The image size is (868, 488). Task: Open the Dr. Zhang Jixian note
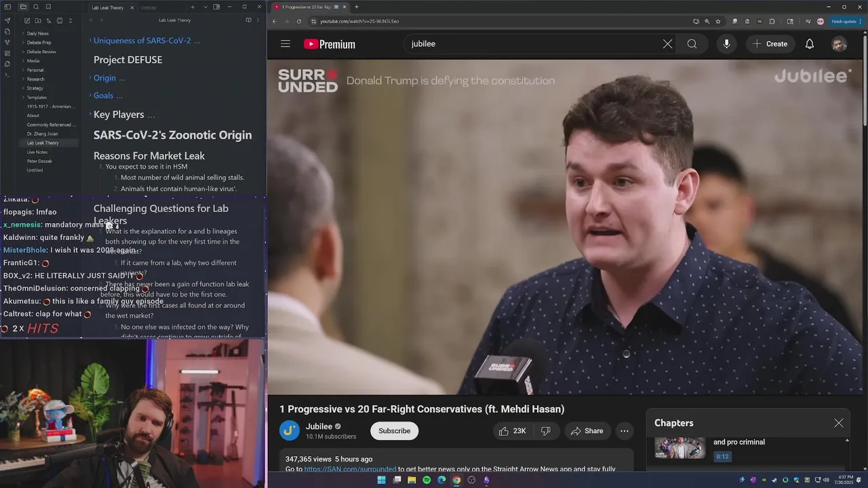coord(42,134)
